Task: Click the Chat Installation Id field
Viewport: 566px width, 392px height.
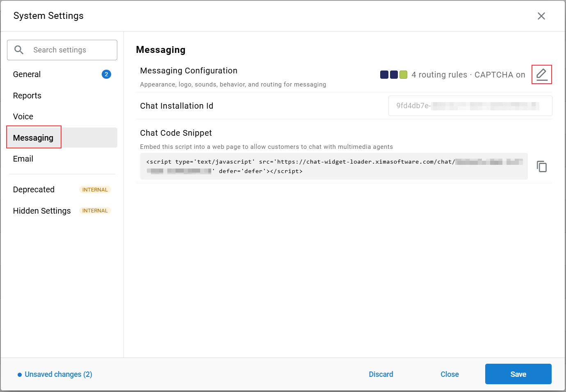Action: click(x=470, y=106)
